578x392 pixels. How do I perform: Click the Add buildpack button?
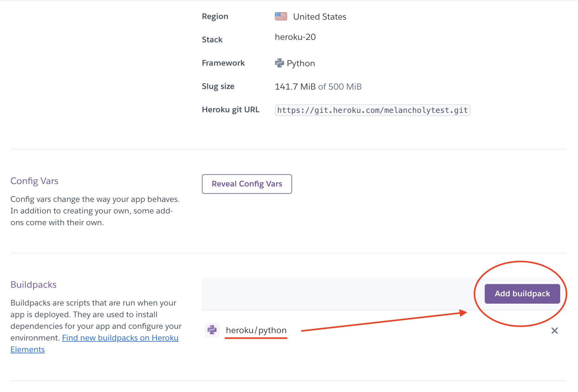[x=522, y=294]
